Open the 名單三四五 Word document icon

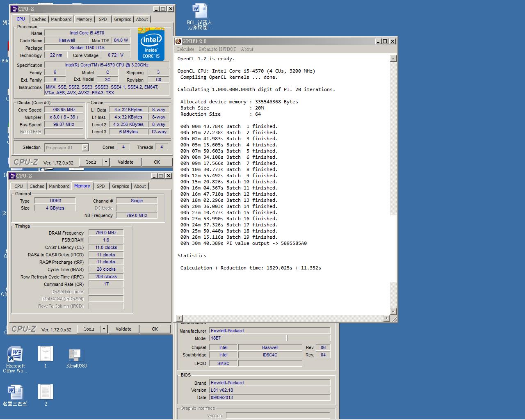(x=15, y=395)
